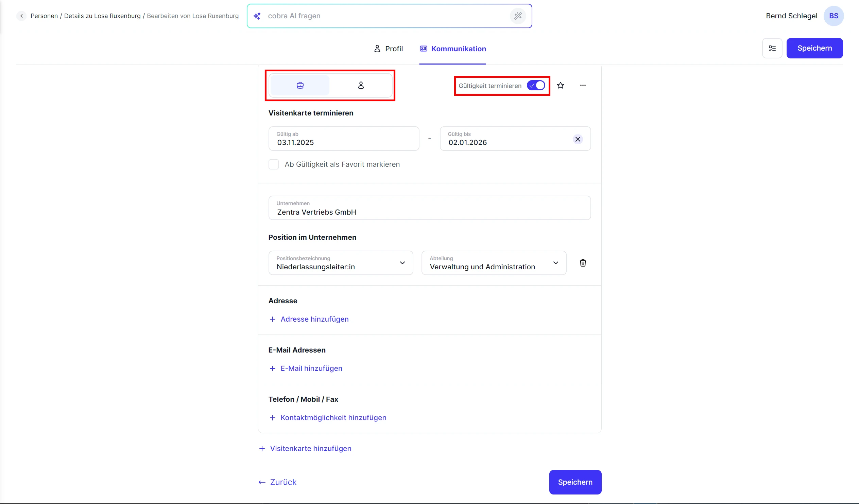Open the list view icon button

[772, 48]
